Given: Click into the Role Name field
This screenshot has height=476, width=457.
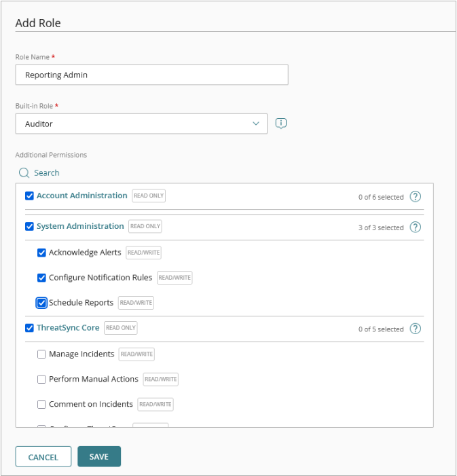Looking at the screenshot, I should [x=151, y=75].
